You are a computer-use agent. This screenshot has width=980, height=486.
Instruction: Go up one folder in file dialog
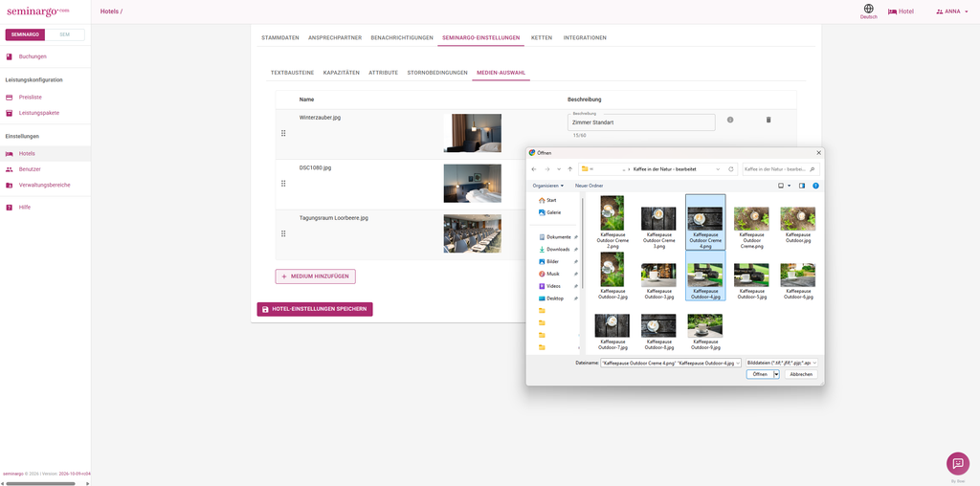tap(569, 169)
